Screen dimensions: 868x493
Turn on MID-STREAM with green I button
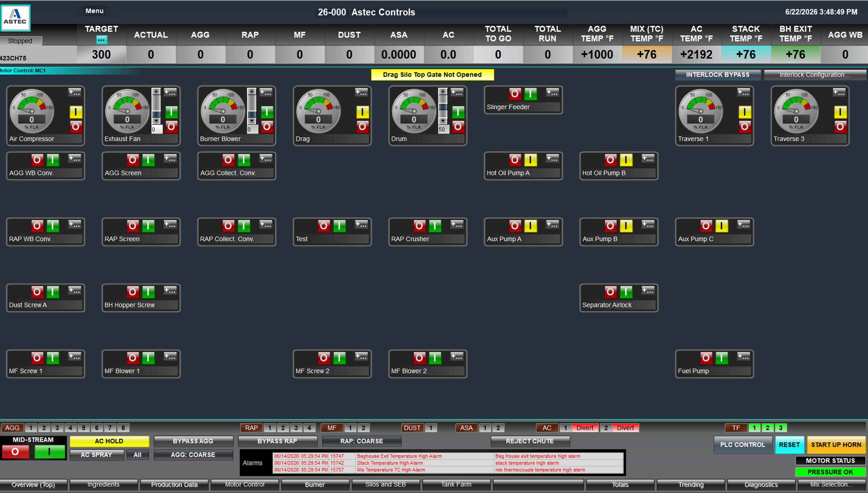(50, 452)
